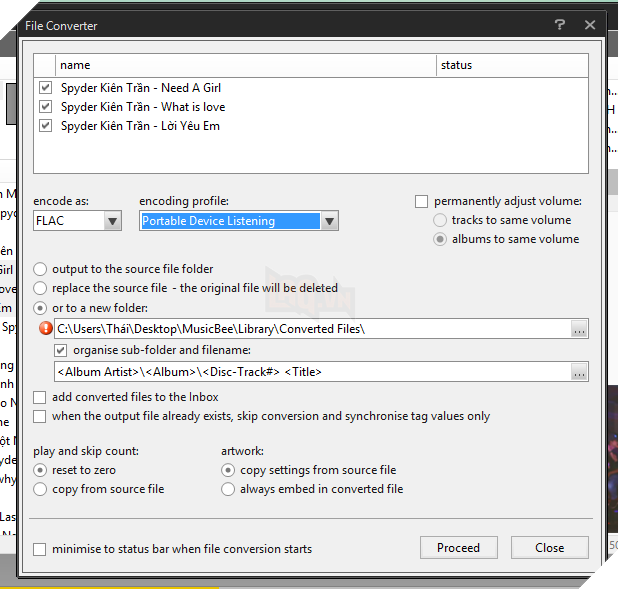Click the red warning icon beside folder path
Viewport: 619px width, 589px height.
45,328
